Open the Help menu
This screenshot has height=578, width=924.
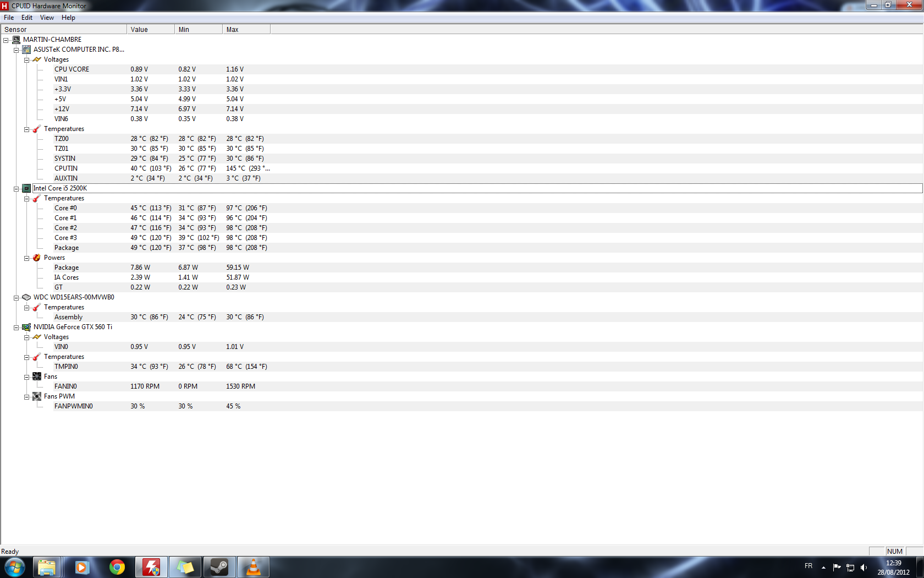tap(68, 18)
